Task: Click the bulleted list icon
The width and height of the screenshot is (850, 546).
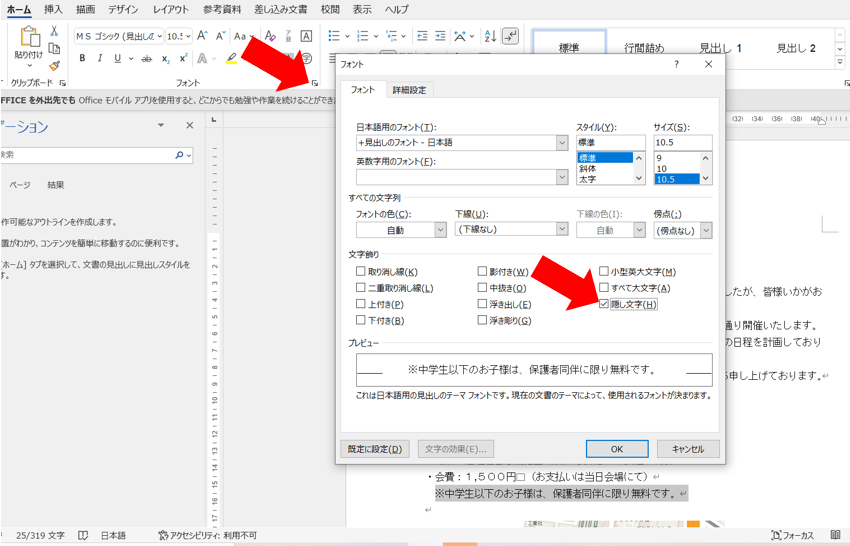Action: click(334, 36)
